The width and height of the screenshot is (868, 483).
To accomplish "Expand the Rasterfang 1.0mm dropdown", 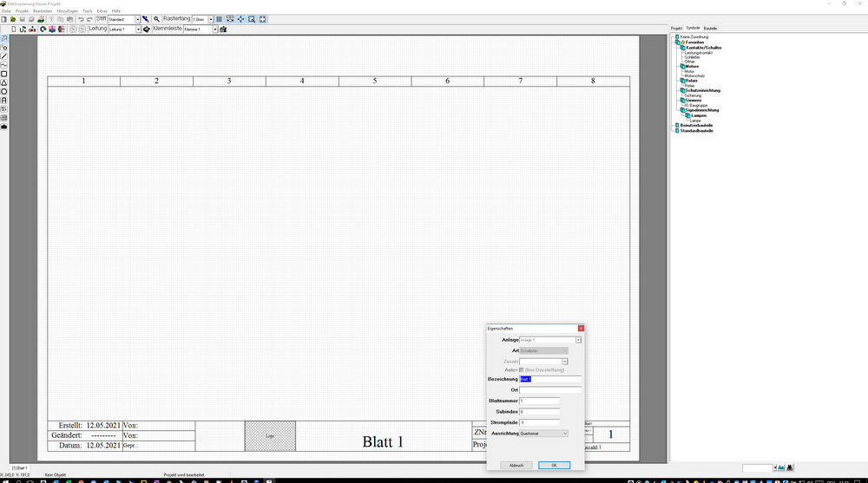I will [x=210, y=18].
